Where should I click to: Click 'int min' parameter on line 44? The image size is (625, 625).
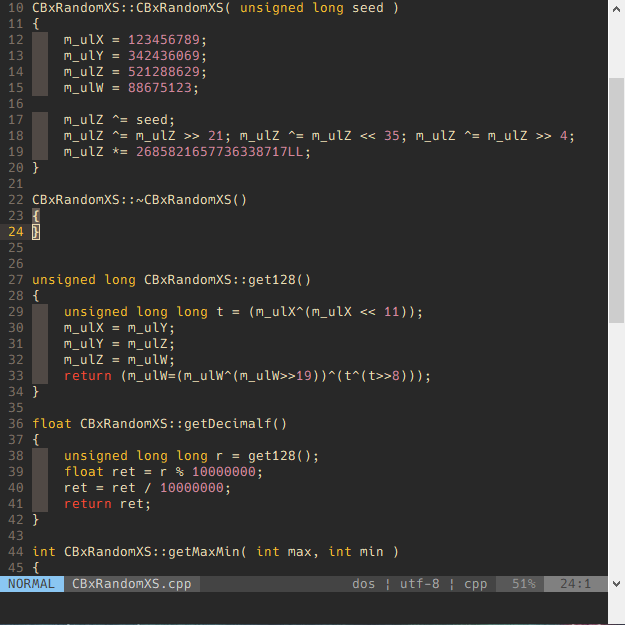click(x=356, y=551)
